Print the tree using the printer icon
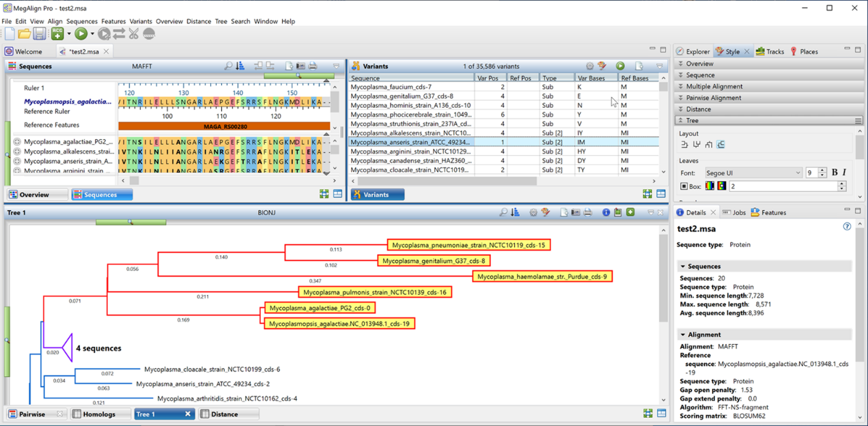Image resolution: width=868 pixels, height=426 pixels. (x=587, y=212)
